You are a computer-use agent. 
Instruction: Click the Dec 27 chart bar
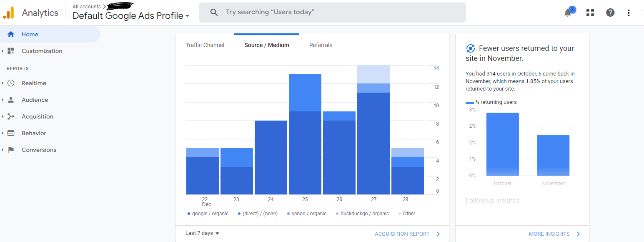[x=373, y=130]
